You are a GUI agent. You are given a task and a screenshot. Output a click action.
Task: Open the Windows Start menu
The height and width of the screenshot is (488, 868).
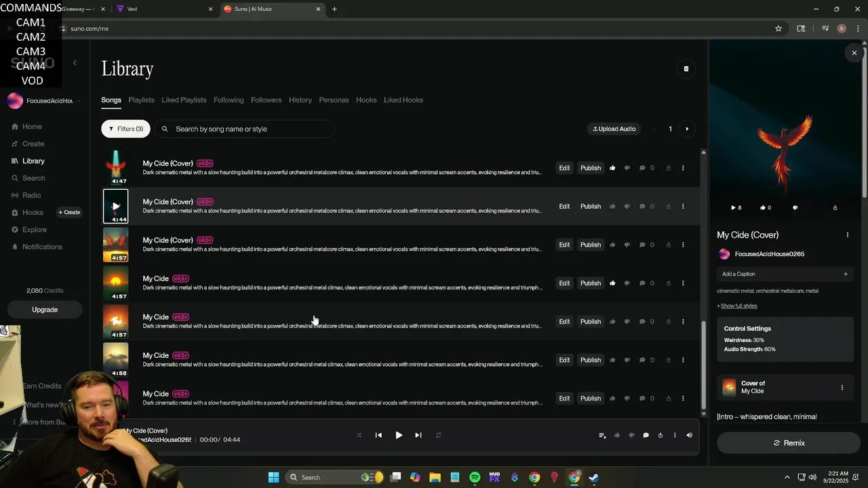(273, 477)
